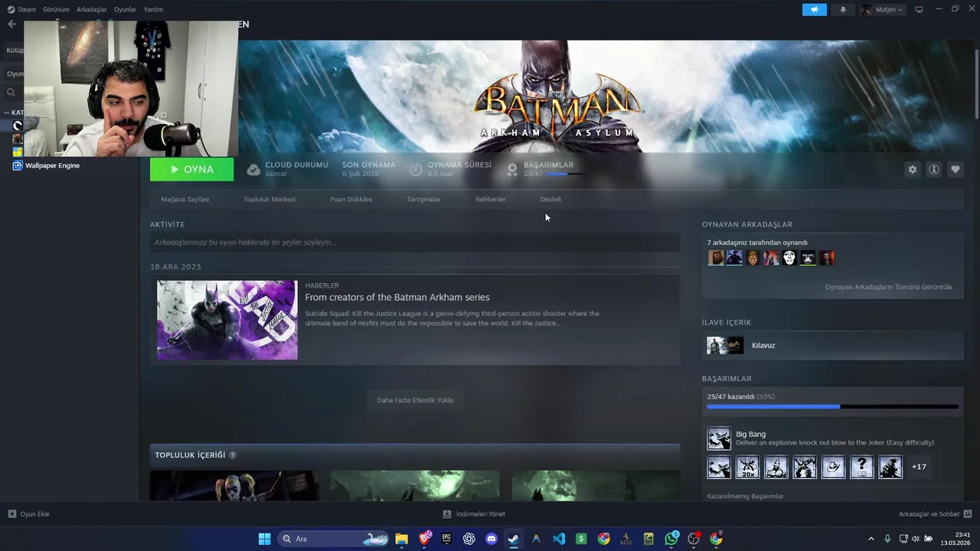Image resolution: width=980 pixels, height=551 pixels.
Task: Click the Steam taskbar icon
Action: (514, 539)
